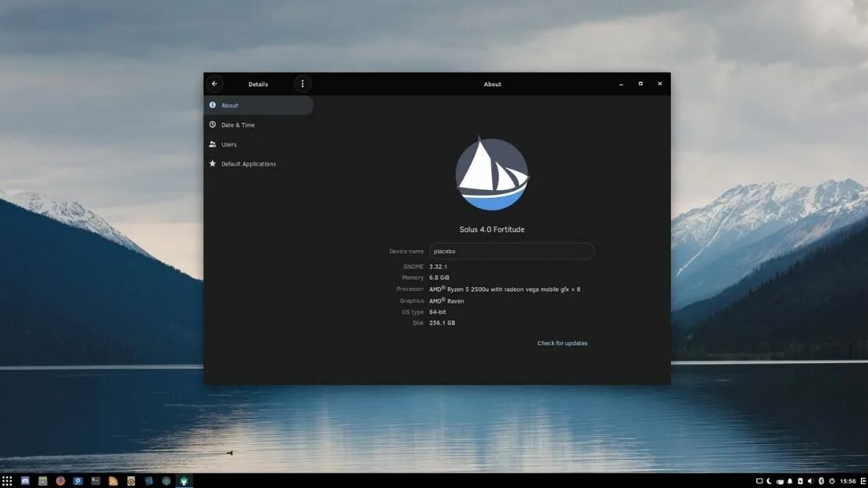Click the battery tray icon

coord(801,481)
